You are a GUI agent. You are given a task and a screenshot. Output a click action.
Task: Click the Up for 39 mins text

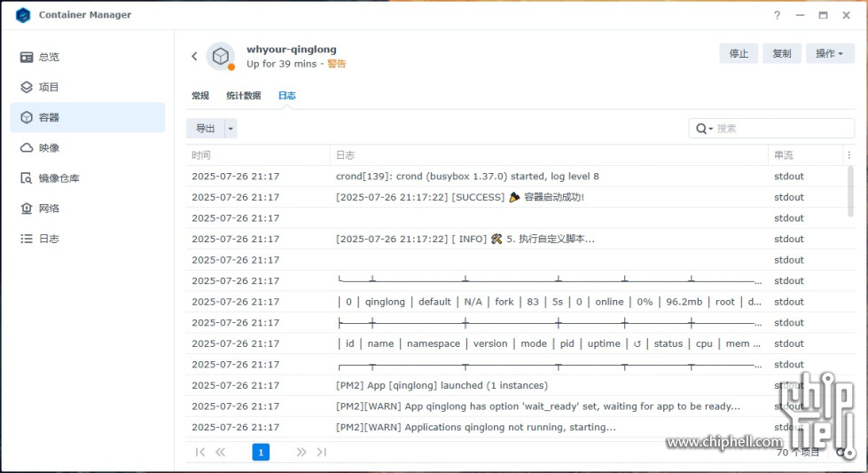(x=281, y=64)
